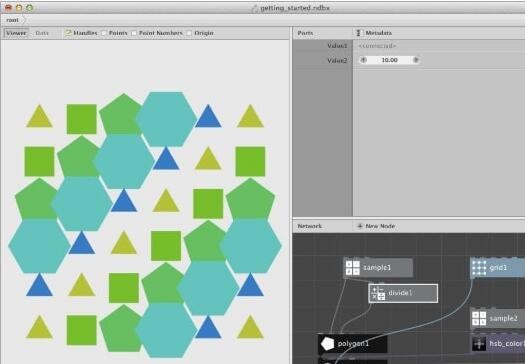Click the root breadcrumb
Screen dimensions: 525x364
point(12,20)
